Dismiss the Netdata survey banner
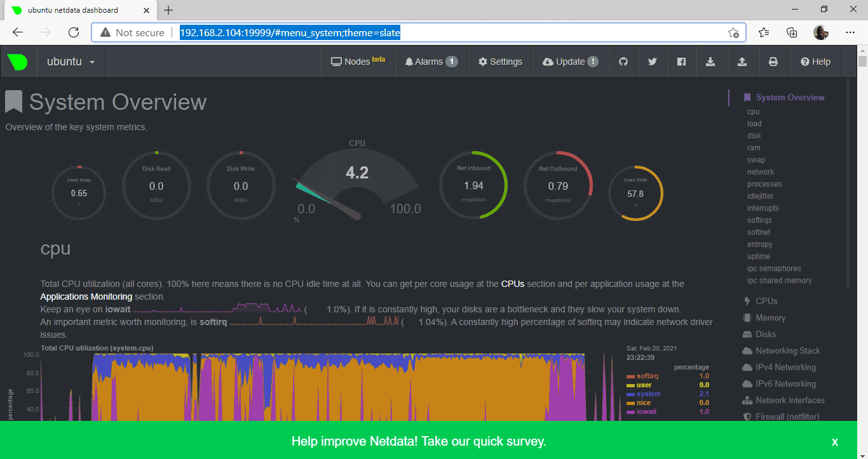Image resolution: width=868 pixels, height=459 pixels. pos(835,441)
